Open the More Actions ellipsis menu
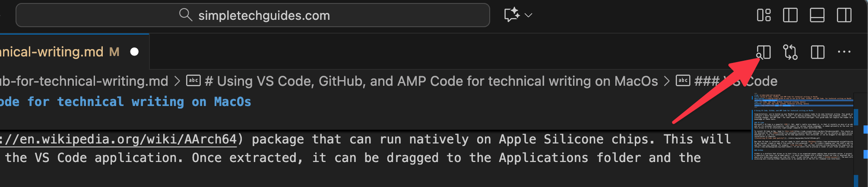The image size is (868, 187). [844, 52]
